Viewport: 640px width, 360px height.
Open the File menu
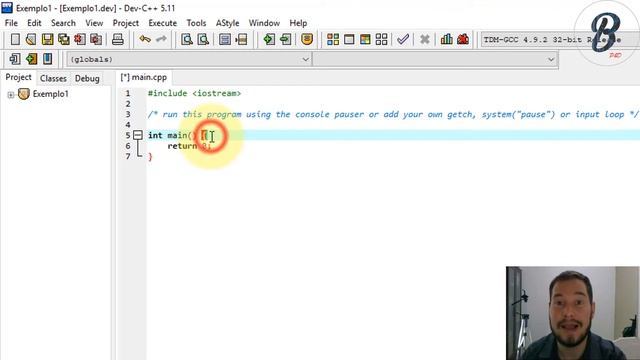pos(11,23)
